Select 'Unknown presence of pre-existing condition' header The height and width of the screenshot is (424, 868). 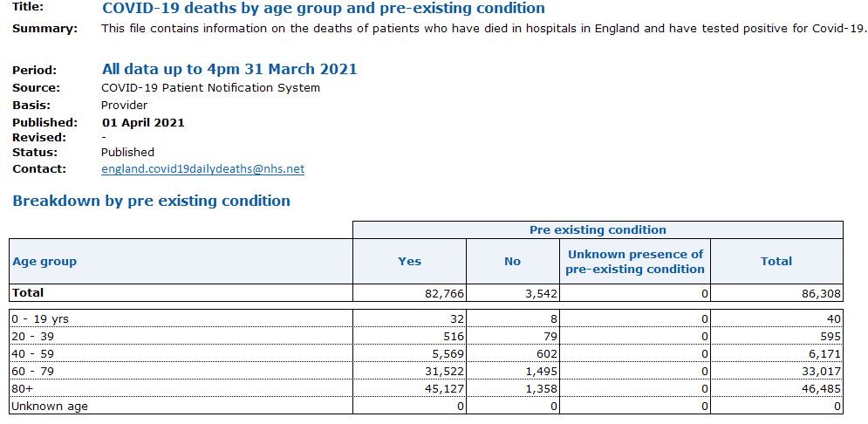pos(634,262)
